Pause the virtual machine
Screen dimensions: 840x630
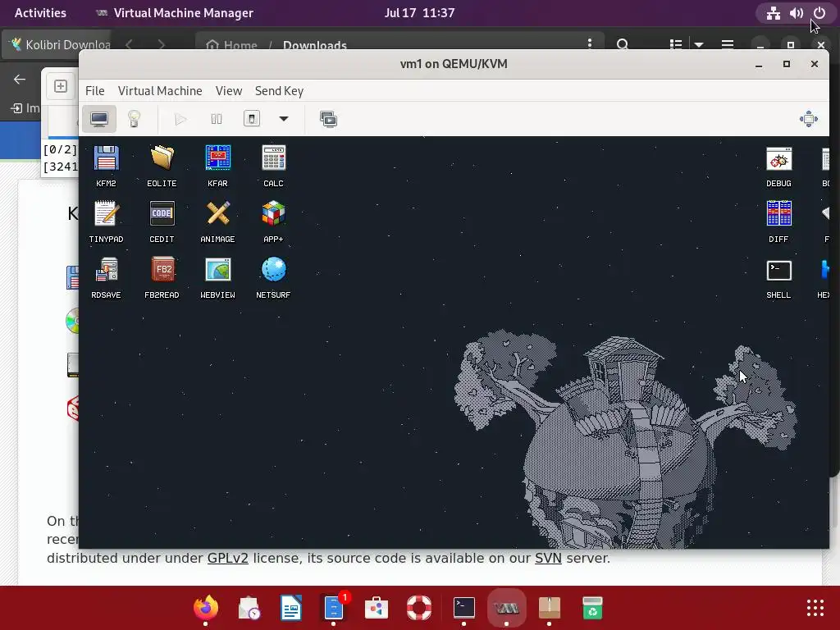pyautogui.click(x=217, y=119)
